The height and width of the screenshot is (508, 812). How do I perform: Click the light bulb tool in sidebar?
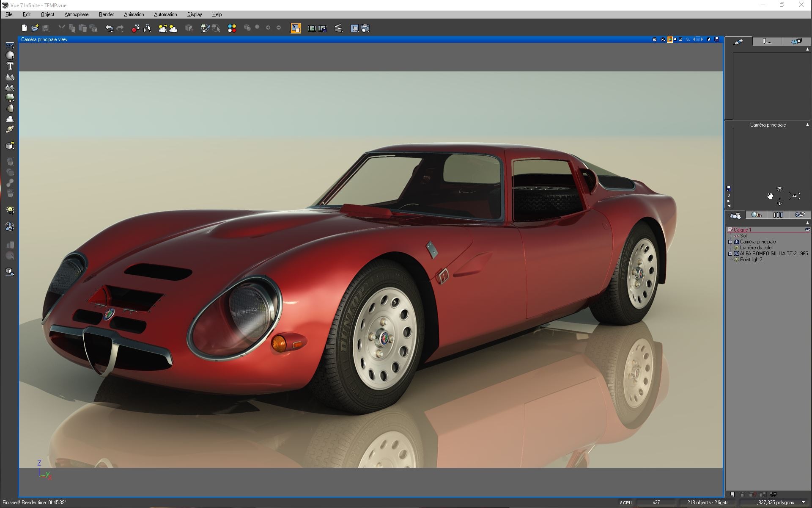(x=10, y=210)
